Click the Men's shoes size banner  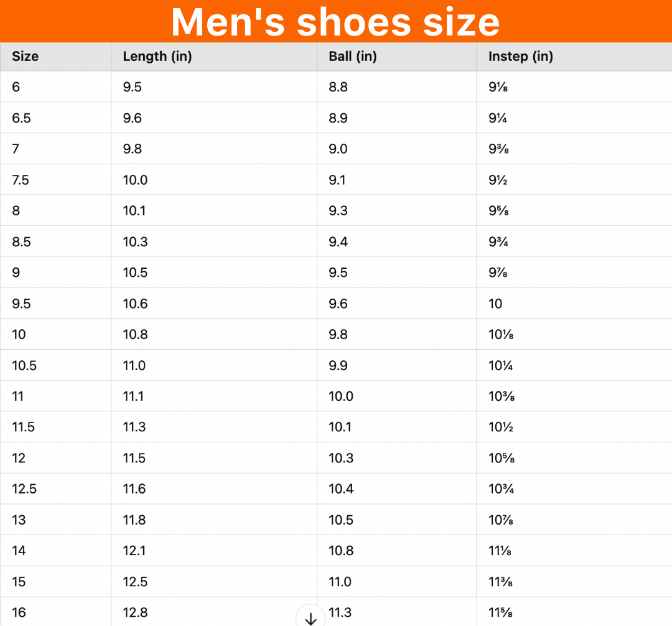pyautogui.click(x=336, y=21)
